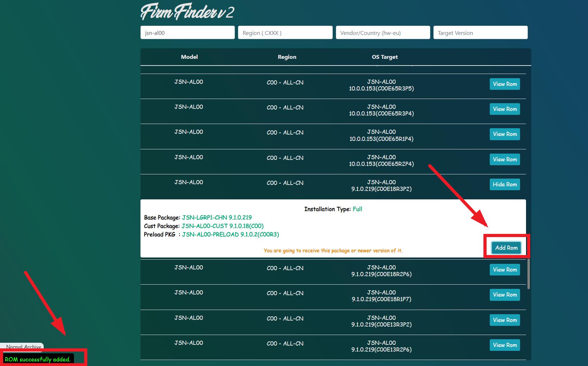Image resolution: width=588 pixels, height=366 pixels.
Task: Focus the Region (CXXX) input field
Action: 285,32
